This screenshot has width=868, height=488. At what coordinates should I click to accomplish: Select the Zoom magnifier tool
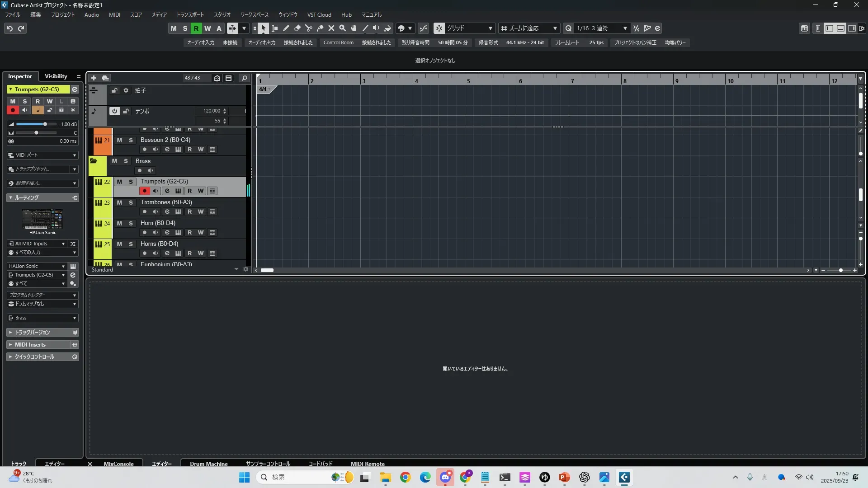[x=343, y=28]
